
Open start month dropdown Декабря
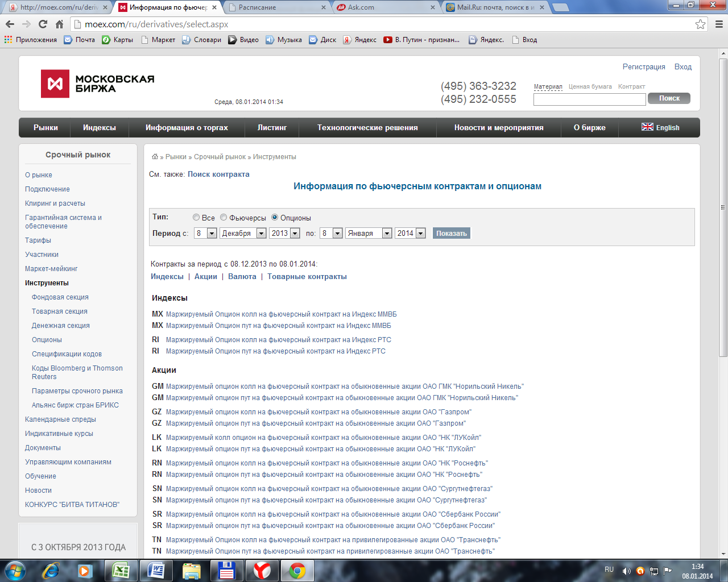(243, 233)
